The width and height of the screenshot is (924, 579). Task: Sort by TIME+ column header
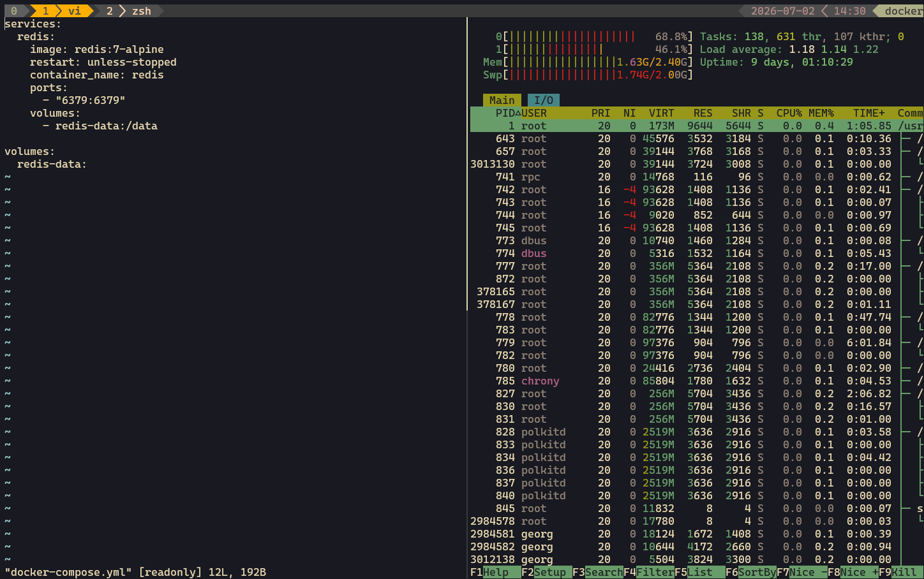[x=869, y=113]
